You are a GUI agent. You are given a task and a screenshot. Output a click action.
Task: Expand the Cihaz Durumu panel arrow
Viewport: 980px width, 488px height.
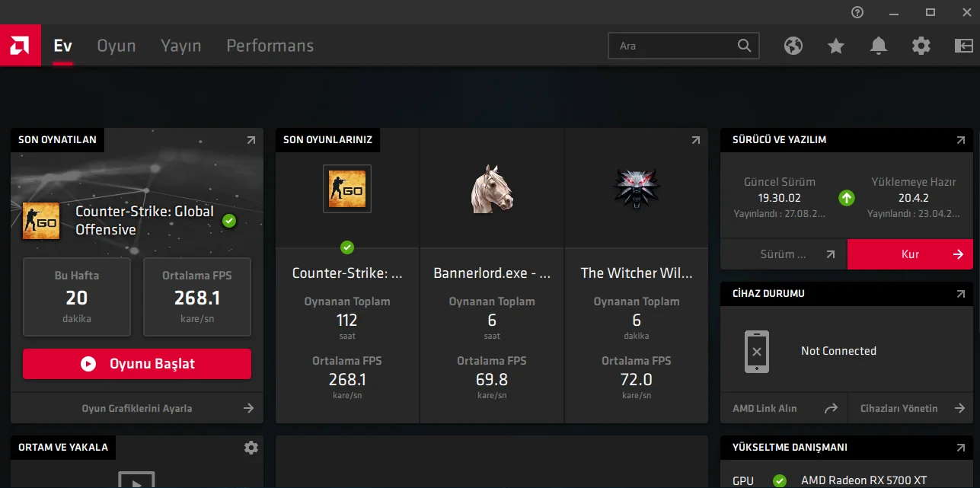[x=961, y=294]
